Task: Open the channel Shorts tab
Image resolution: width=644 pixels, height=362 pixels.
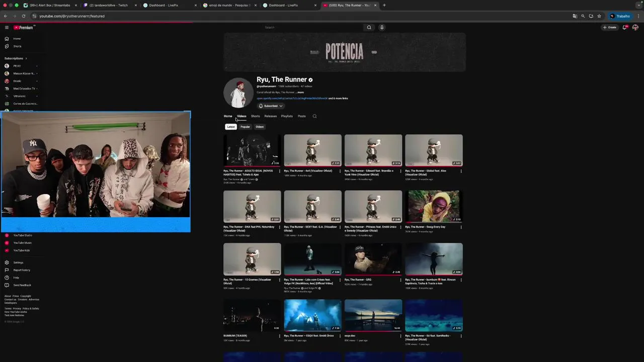Action: [x=256, y=116]
